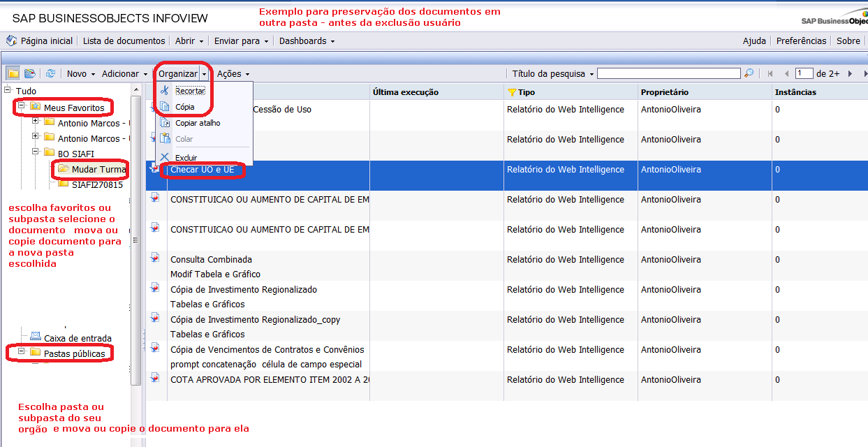Open the Sobre link
Image resolution: width=868 pixels, height=447 pixels.
click(848, 41)
